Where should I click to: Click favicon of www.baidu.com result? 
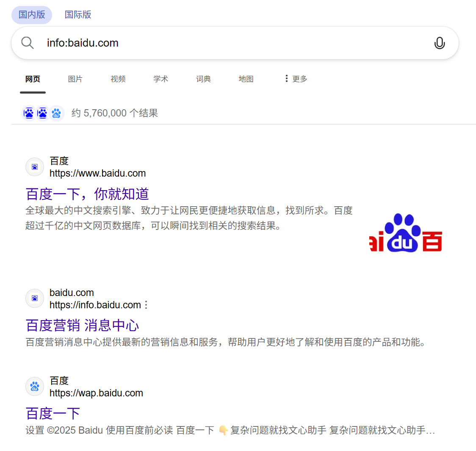coord(35,166)
